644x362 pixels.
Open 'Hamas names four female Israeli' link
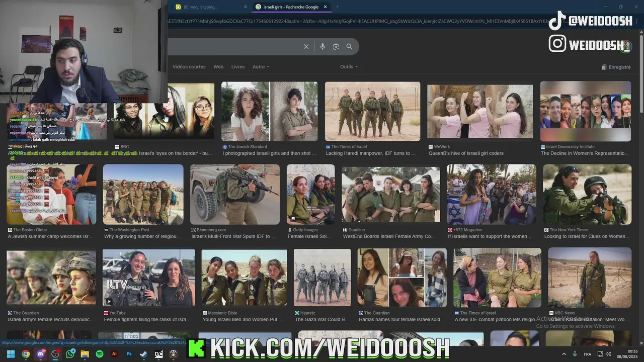point(401,319)
